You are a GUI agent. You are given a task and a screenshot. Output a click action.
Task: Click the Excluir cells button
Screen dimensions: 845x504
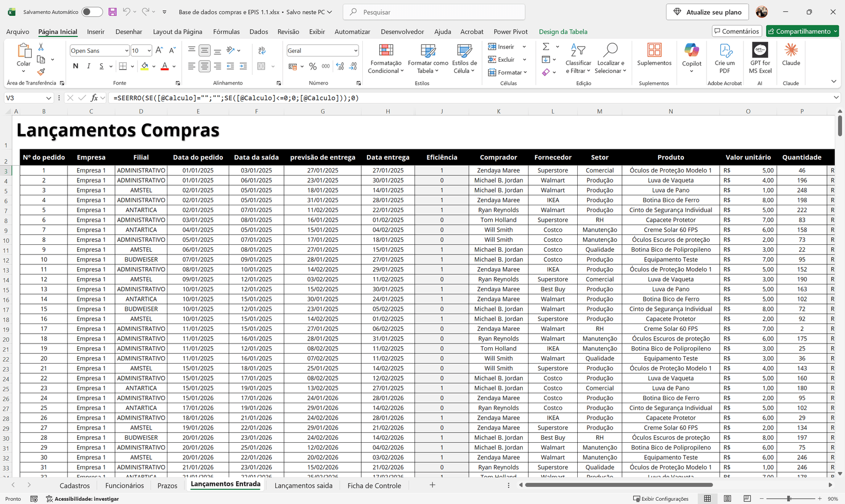coord(501,60)
